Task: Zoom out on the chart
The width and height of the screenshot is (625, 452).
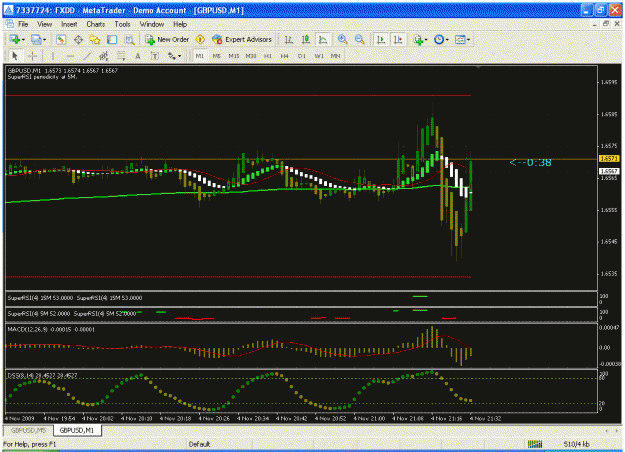Action: 360,39
